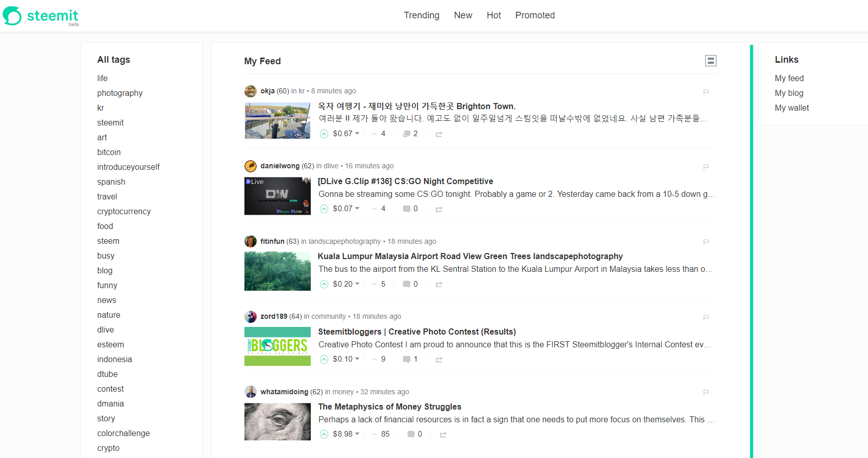This screenshot has width=868, height=458.
Task: Toggle the feed layout view icon
Action: 710,61
